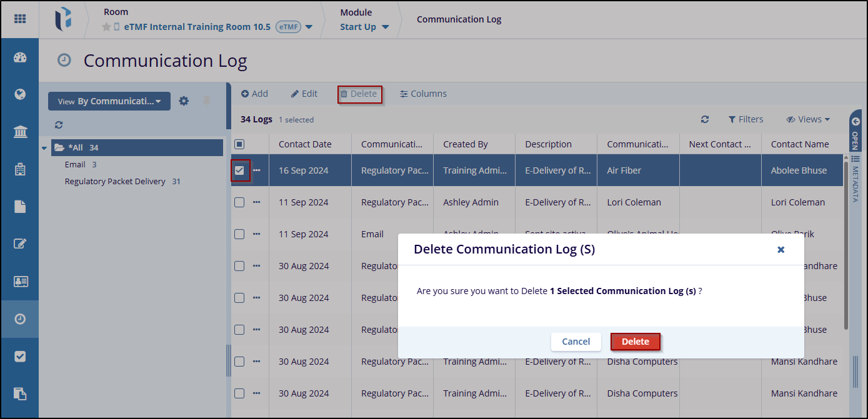
Task: Refresh the folder tree with refresh icon
Action: 59,125
